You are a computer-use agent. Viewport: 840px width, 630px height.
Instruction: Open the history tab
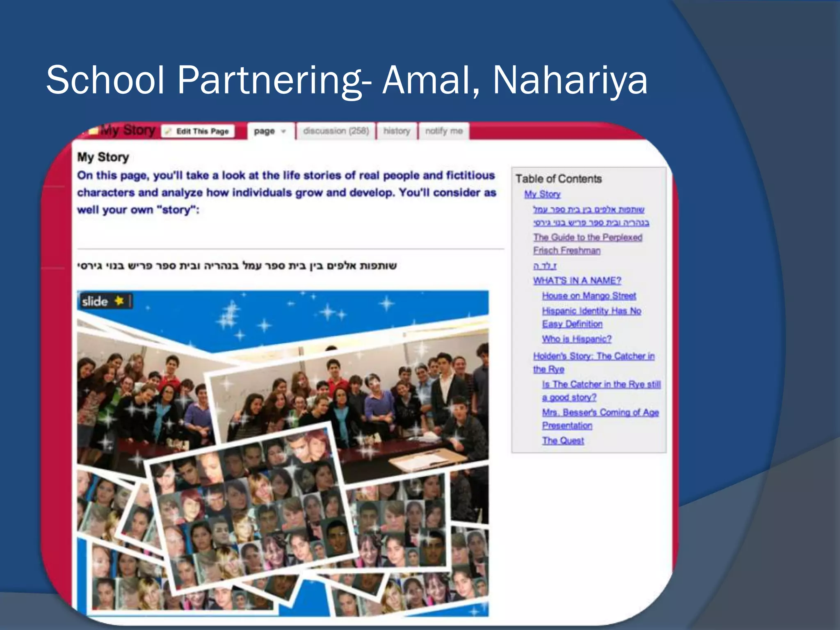coord(397,131)
